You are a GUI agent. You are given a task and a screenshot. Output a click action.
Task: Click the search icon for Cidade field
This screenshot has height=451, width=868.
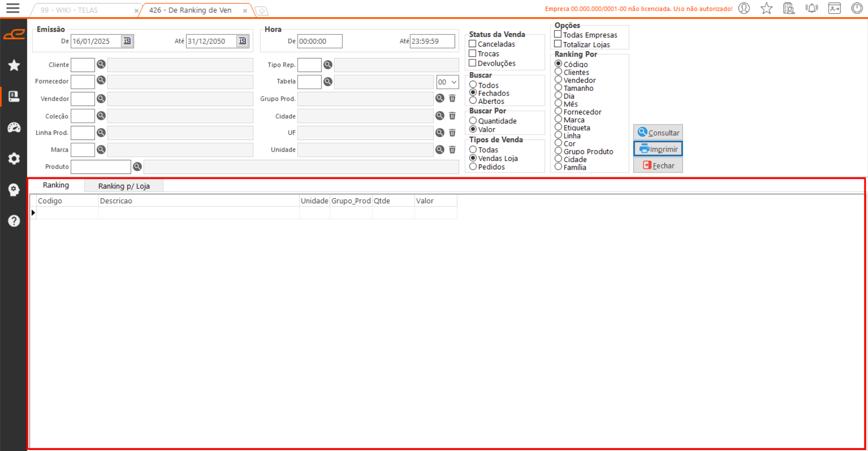(440, 116)
